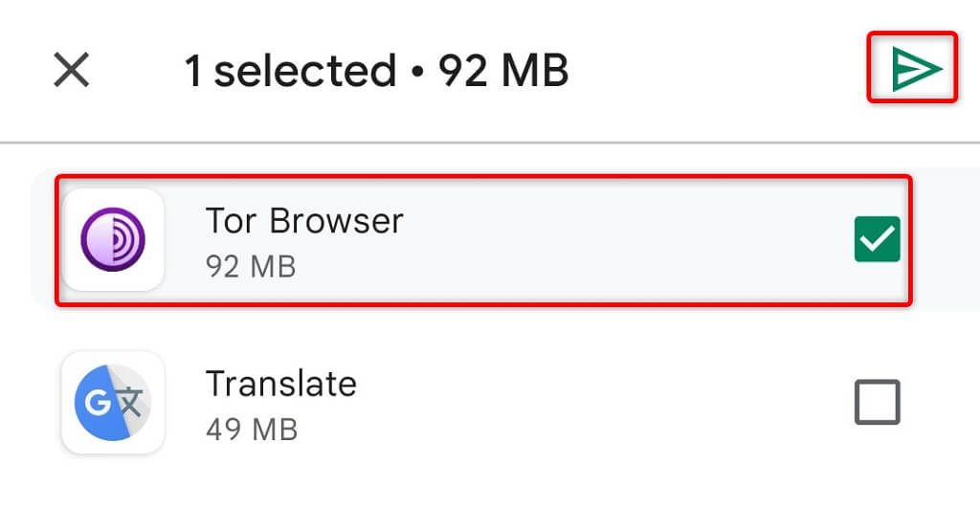980x509 pixels.
Task: Click the "1 selected" count text
Action: coord(289,71)
